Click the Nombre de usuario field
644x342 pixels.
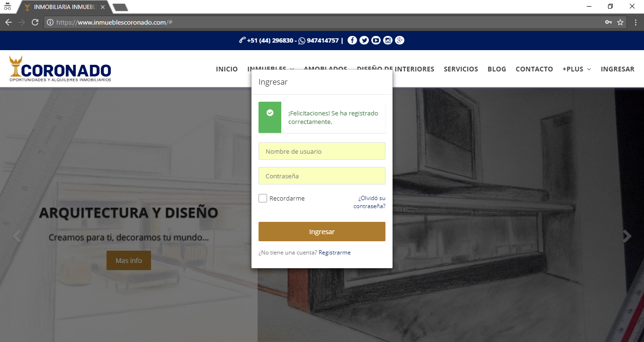click(x=322, y=151)
